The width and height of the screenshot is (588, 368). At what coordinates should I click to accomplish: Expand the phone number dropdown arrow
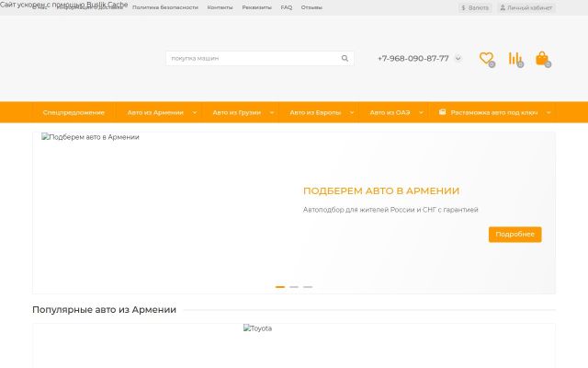(458, 58)
